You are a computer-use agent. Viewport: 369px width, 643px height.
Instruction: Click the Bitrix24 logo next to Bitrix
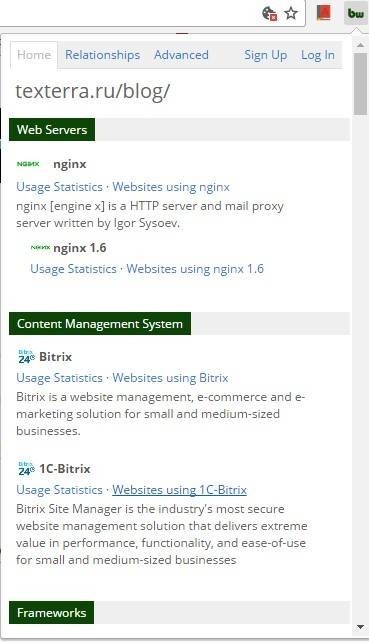tap(27, 357)
